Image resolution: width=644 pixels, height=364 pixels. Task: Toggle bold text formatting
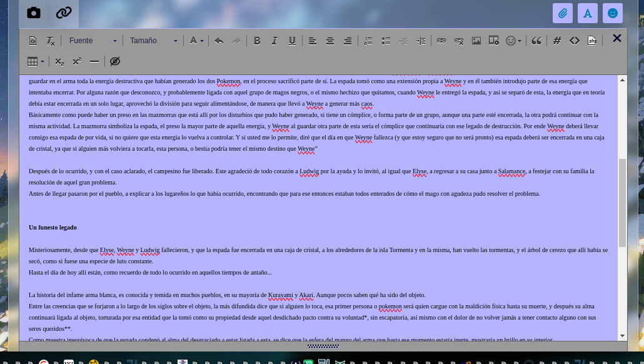click(257, 40)
